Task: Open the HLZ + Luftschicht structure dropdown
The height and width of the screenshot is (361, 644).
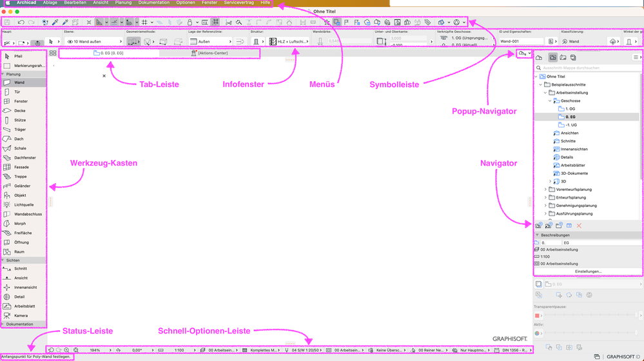Action: 289,41
